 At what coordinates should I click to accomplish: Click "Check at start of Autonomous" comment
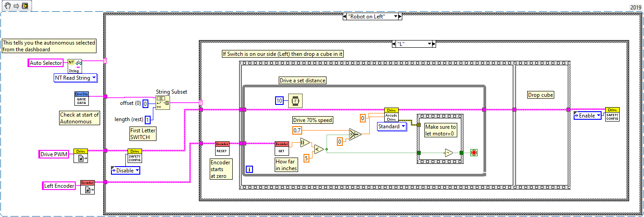tap(79, 118)
